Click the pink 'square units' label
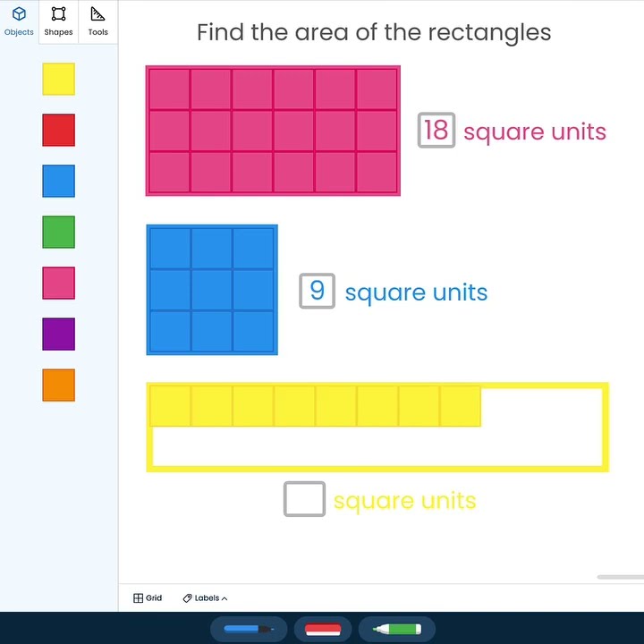This screenshot has width=644, height=644. coord(535,131)
